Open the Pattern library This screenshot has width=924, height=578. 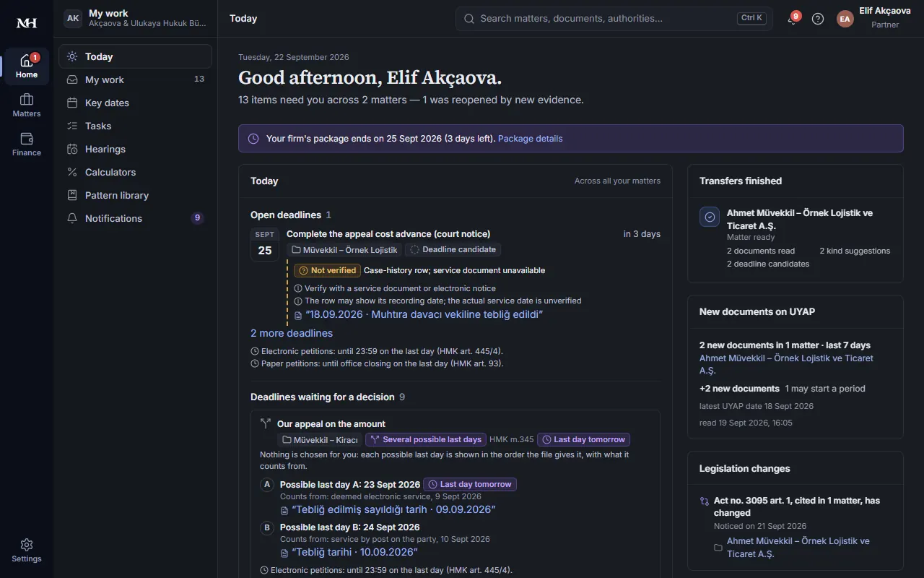coord(136,195)
